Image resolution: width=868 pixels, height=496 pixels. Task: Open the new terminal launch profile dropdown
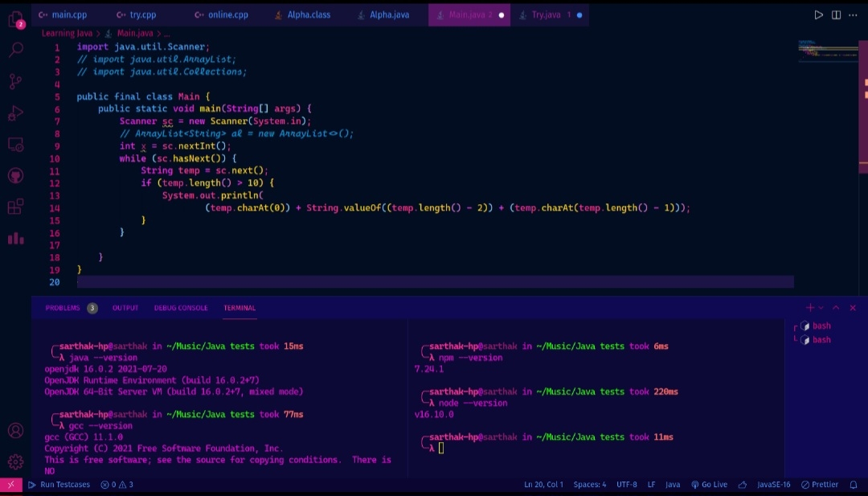coord(821,308)
